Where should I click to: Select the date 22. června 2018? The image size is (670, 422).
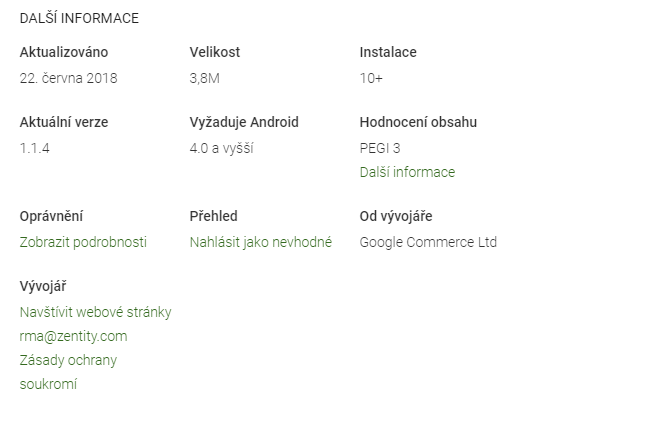pyautogui.click(x=68, y=78)
